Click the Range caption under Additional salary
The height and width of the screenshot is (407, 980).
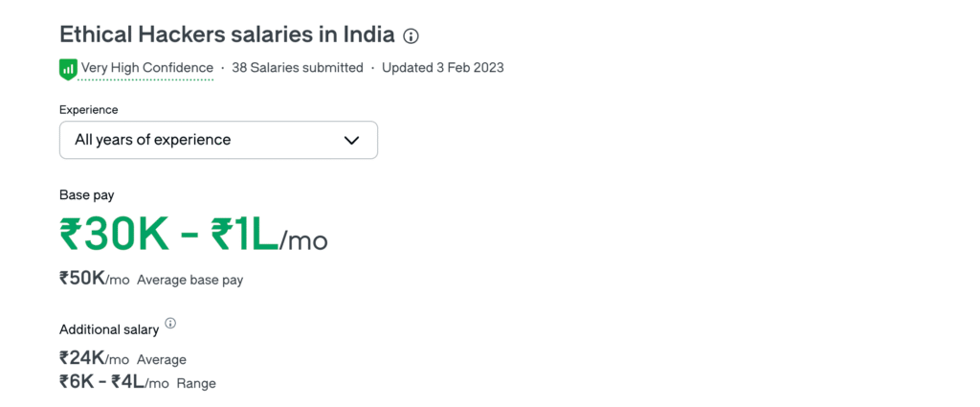[x=196, y=383]
